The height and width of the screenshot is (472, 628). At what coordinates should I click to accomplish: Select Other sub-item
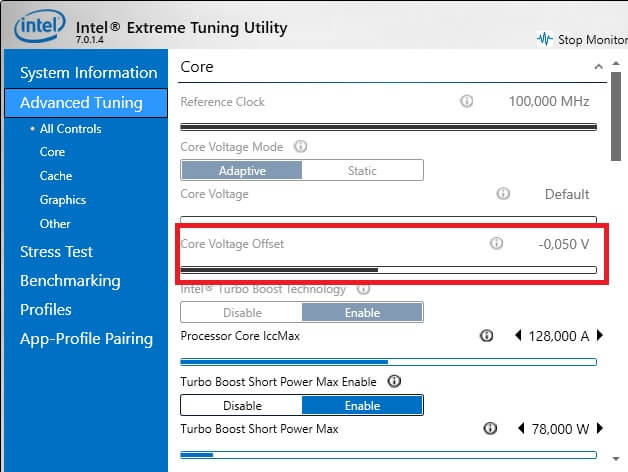pyautogui.click(x=55, y=224)
